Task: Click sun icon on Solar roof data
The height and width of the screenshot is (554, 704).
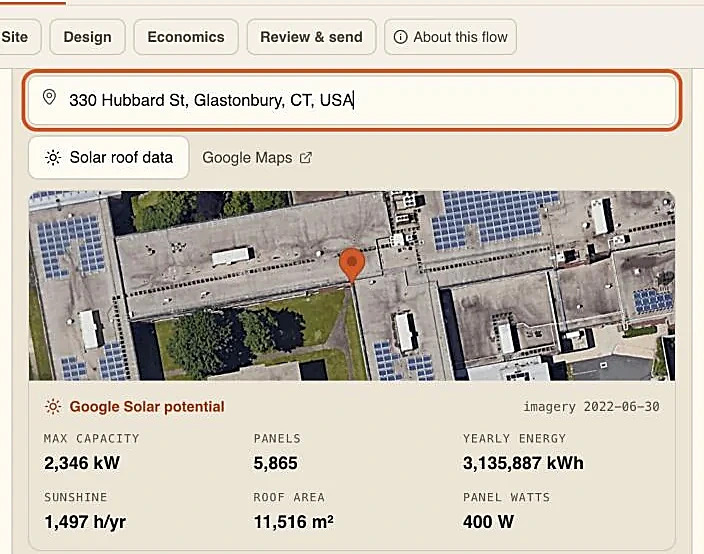Action: click(53, 158)
